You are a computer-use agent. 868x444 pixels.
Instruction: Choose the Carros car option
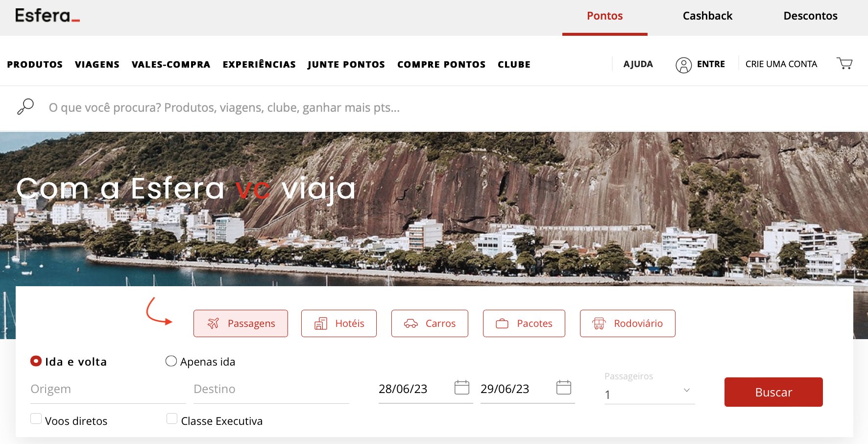click(430, 323)
